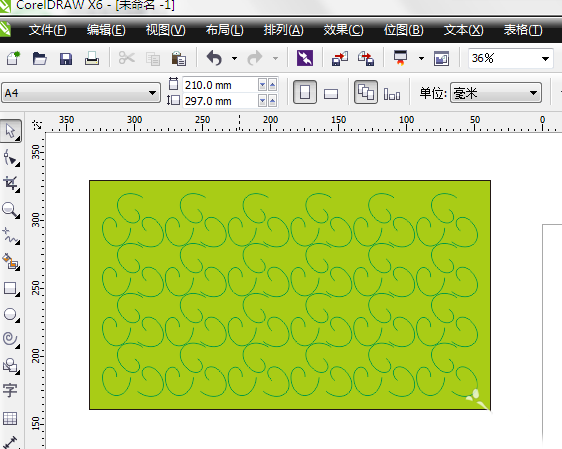Open the 36% zoom level dropdown

click(545, 58)
